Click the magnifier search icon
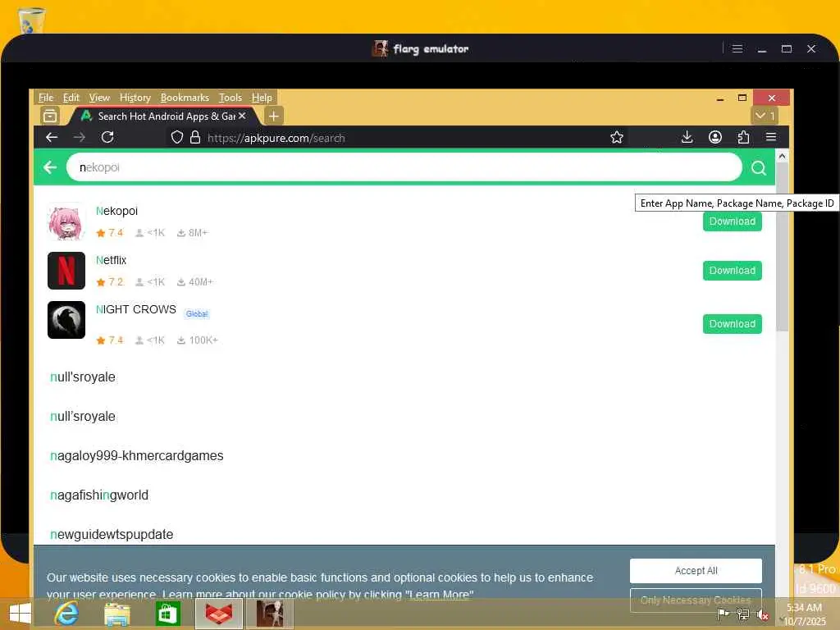 [x=758, y=168]
